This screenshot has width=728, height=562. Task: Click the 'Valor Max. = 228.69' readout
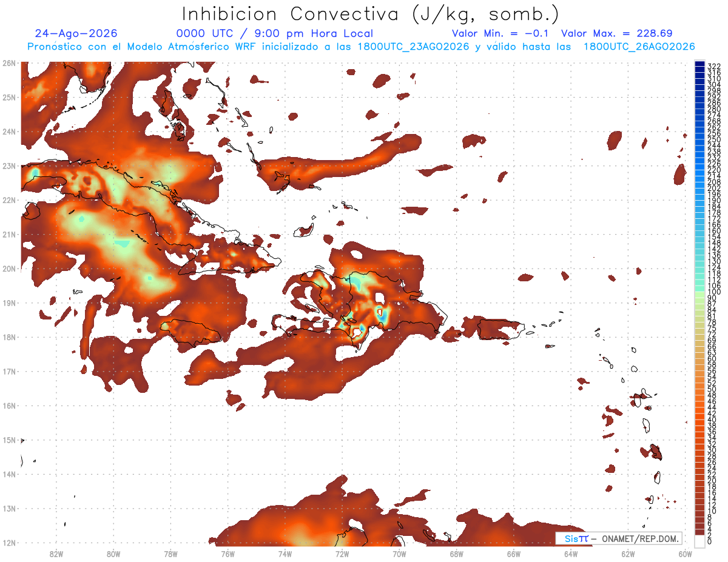(x=617, y=33)
